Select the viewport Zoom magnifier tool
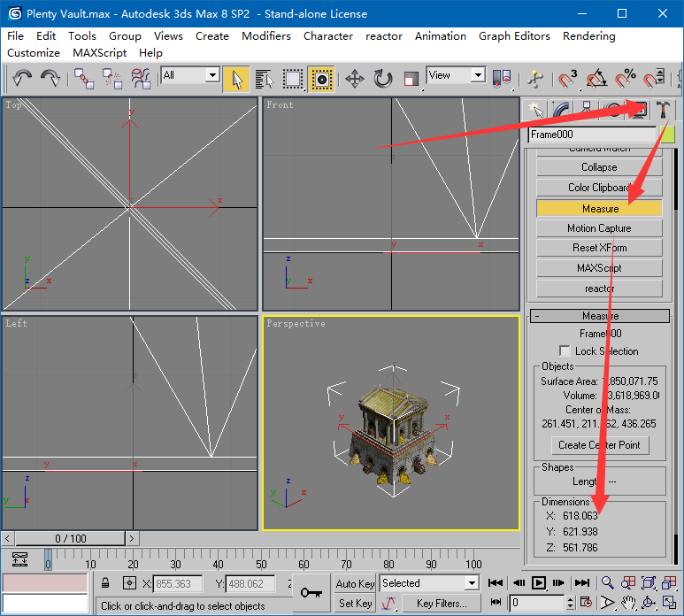The height and width of the screenshot is (616, 684). coord(608,583)
